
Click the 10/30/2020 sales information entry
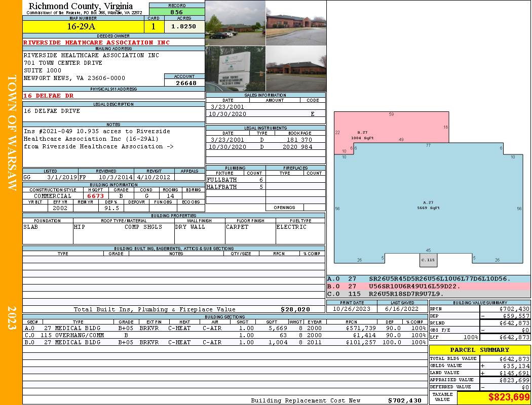[265, 114]
